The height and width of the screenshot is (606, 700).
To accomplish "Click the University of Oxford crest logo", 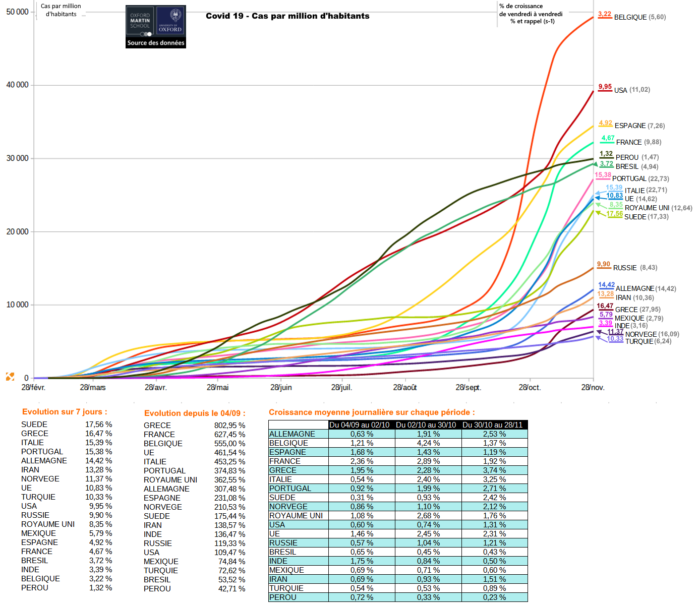I will point(170,21).
